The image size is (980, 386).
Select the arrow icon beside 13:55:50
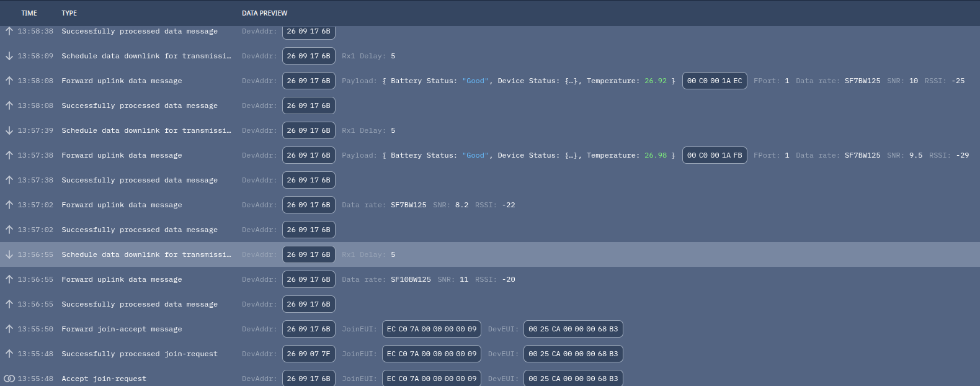pos(9,329)
